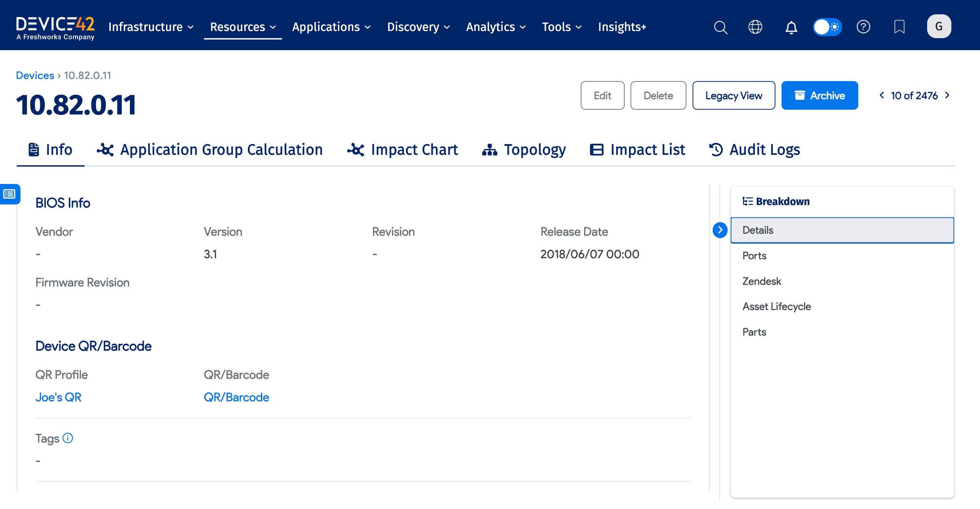Click the Breakdown panel header
This screenshot has height=509, width=980.
776,201
